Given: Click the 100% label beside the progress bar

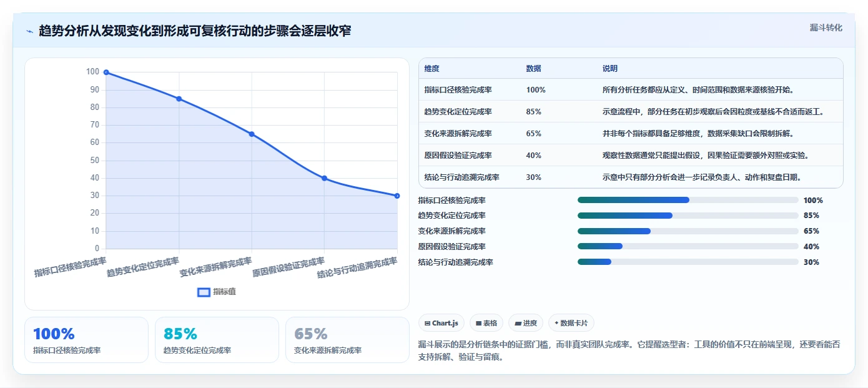Looking at the screenshot, I should click(813, 200).
